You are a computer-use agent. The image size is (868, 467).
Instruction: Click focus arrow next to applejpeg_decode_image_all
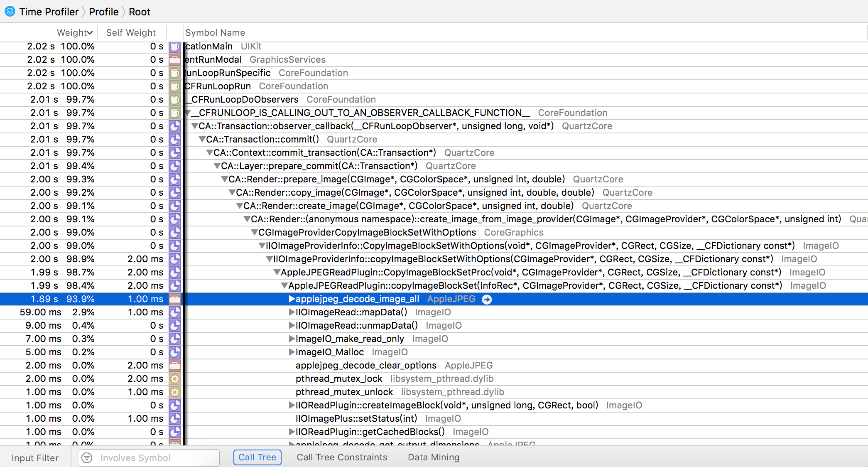487,299
